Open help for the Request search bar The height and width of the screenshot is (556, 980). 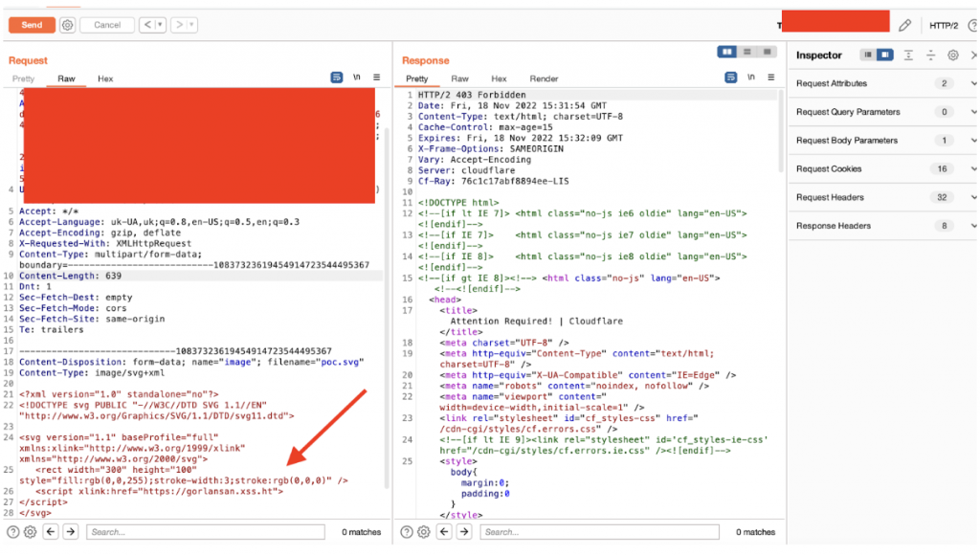12,532
